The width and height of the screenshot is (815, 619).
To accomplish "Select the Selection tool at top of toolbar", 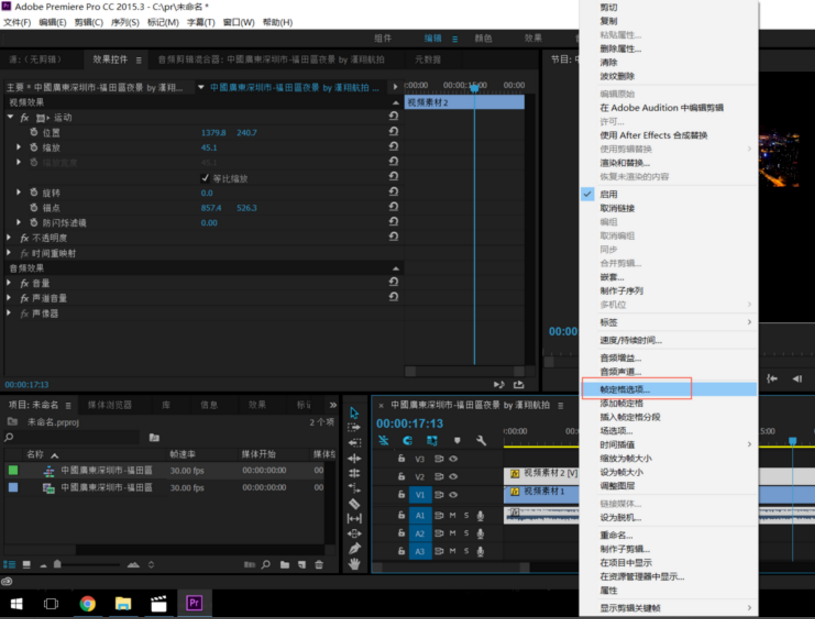I will (354, 413).
